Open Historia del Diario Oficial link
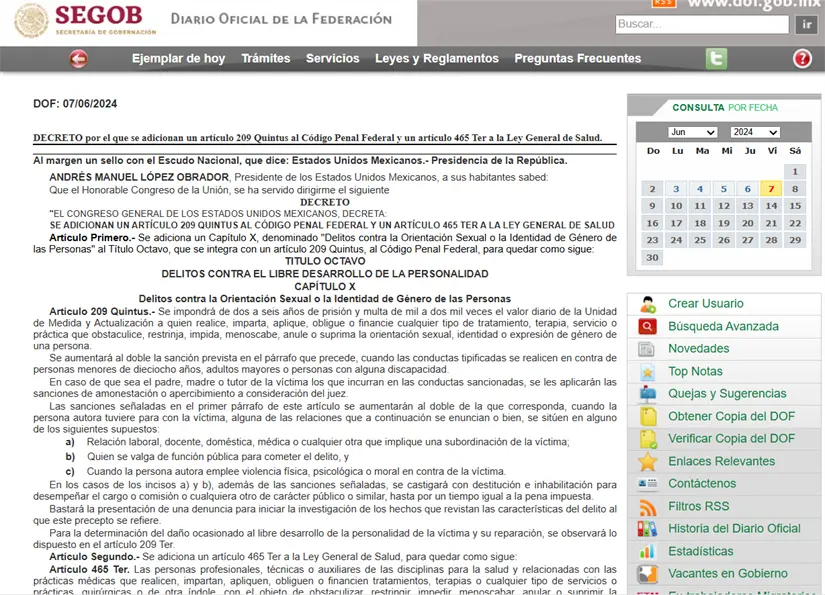825x595 pixels. coord(734,529)
